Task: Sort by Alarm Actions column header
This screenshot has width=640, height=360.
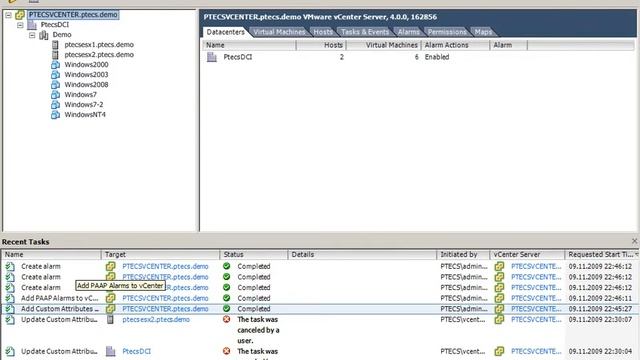Action: pos(456,45)
